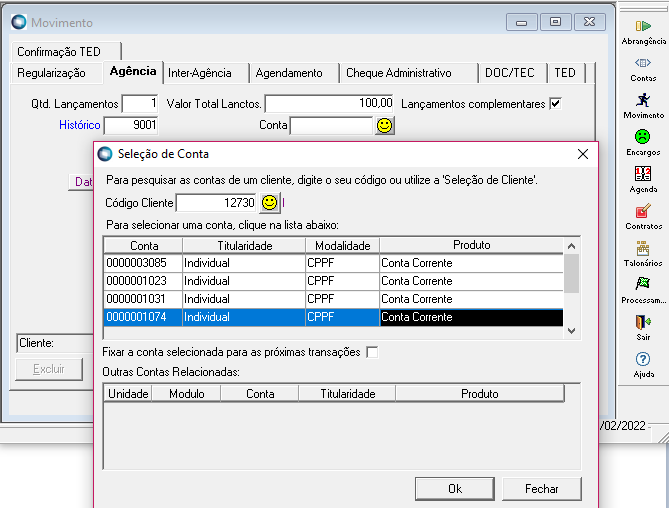Image resolution: width=671 pixels, height=508 pixels.
Task: Click Qtd. Lançamentos input field
Action: point(140,104)
